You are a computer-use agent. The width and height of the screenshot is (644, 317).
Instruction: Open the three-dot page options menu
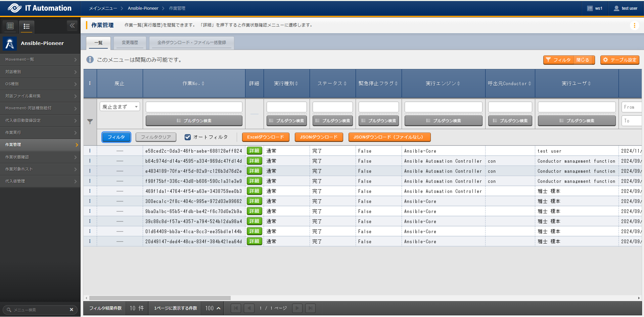[634, 25]
